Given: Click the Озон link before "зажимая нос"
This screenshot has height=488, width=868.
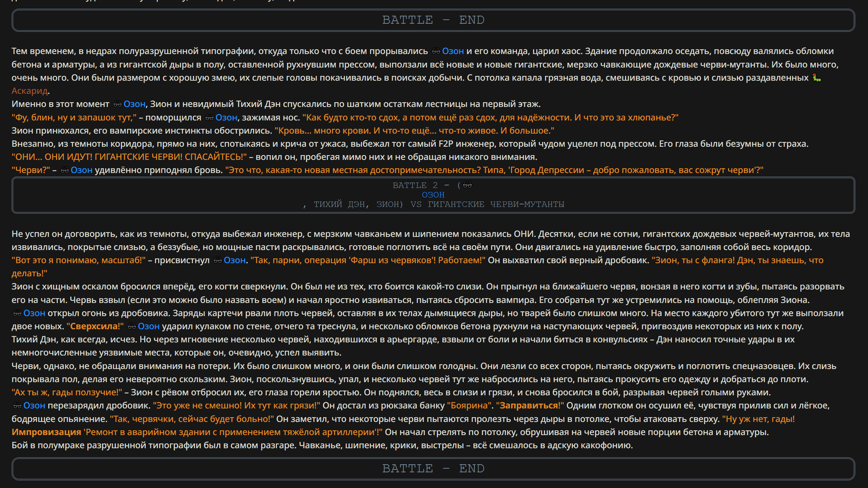Looking at the screenshot, I should [226, 118].
